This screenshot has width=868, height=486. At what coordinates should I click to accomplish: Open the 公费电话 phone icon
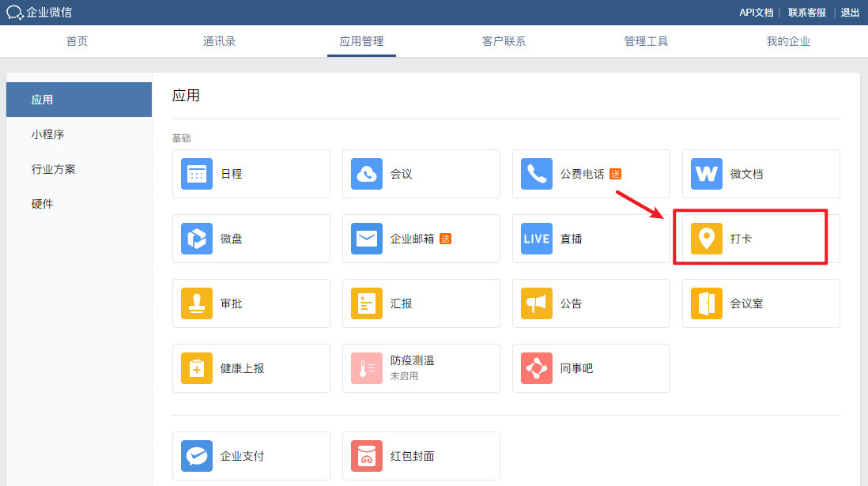pyautogui.click(x=537, y=174)
